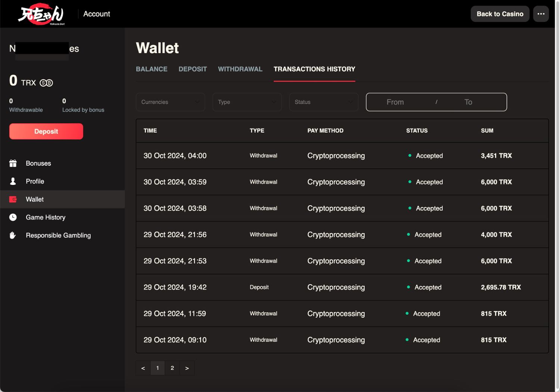Open the three-dot more options menu
This screenshot has width=560, height=392.
coord(541,14)
